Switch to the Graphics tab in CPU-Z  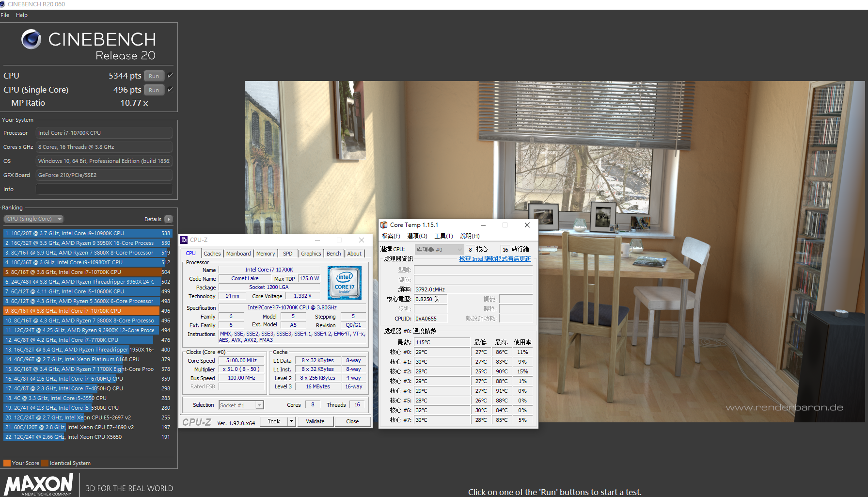tap(311, 254)
